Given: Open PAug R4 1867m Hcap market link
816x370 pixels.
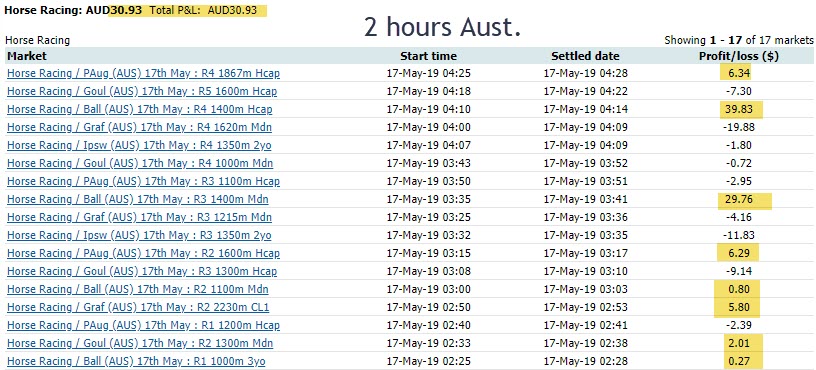Looking at the screenshot, I should pos(143,73).
